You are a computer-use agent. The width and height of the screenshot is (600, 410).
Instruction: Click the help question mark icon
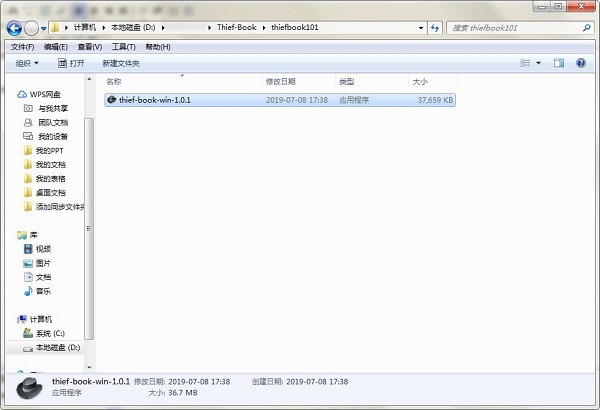click(x=581, y=63)
